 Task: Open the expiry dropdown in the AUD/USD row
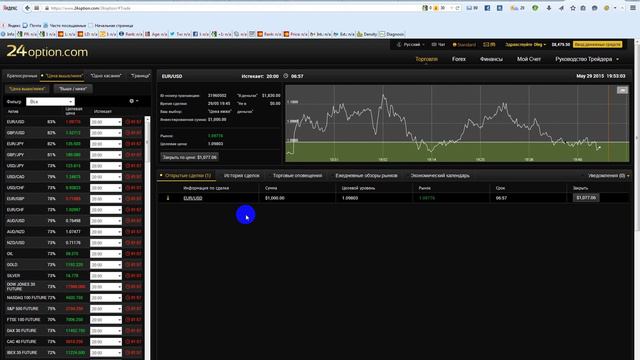pyautogui.click(x=106, y=221)
